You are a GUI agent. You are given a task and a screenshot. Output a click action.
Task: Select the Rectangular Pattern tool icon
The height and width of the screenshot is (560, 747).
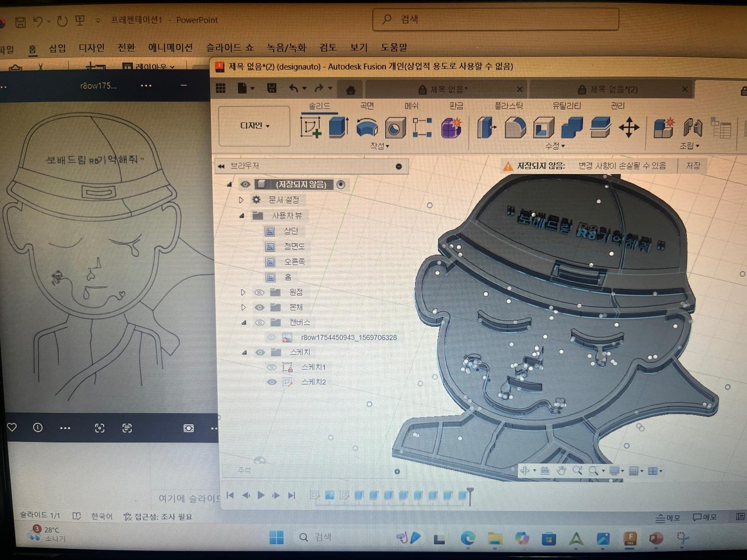coord(422,127)
